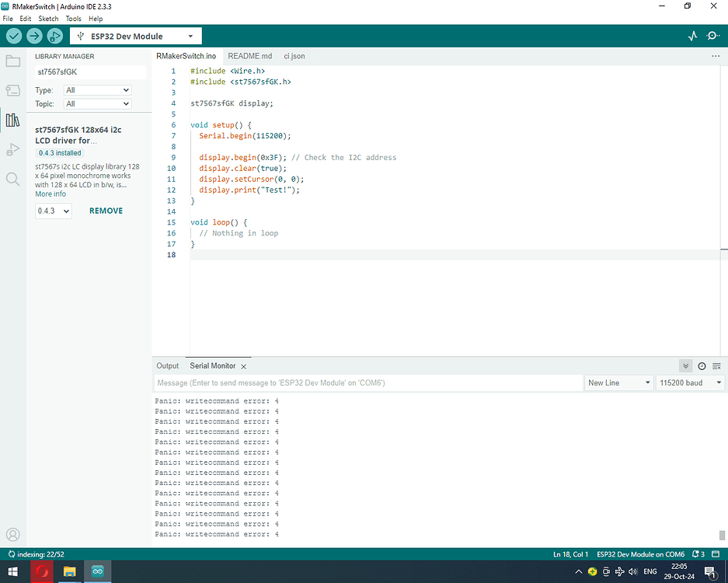
Task: Open the library Type filter dropdown
Action: (x=97, y=90)
